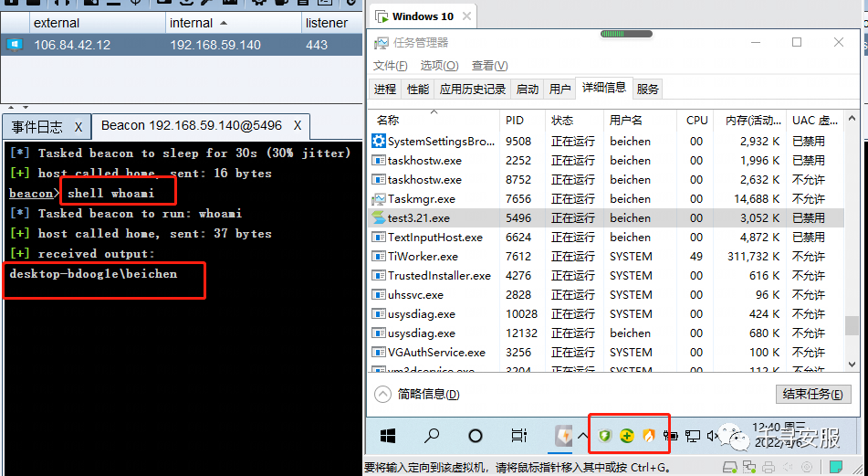This screenshot has height=476, width=868.
Task: Sort processes by the 用户名 column header
Action: (x=640, y=121)
